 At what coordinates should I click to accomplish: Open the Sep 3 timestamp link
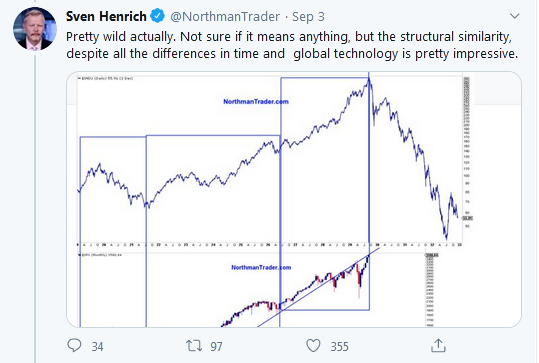click(308, 16)
